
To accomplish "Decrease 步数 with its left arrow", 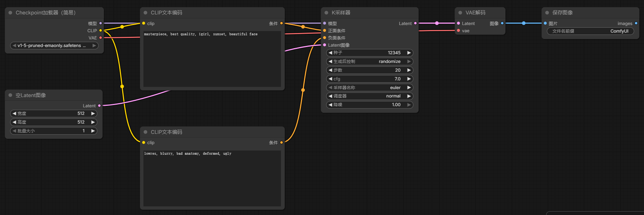I will 330,70.
